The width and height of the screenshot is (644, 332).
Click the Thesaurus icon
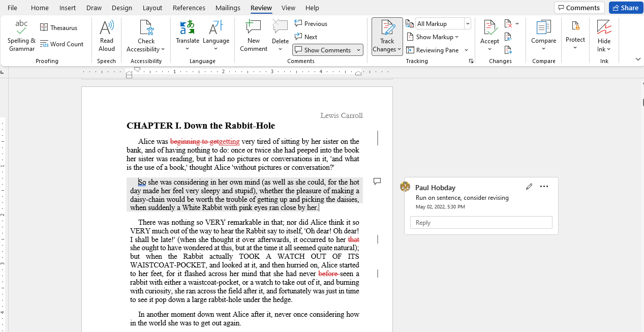click(44, 27)
